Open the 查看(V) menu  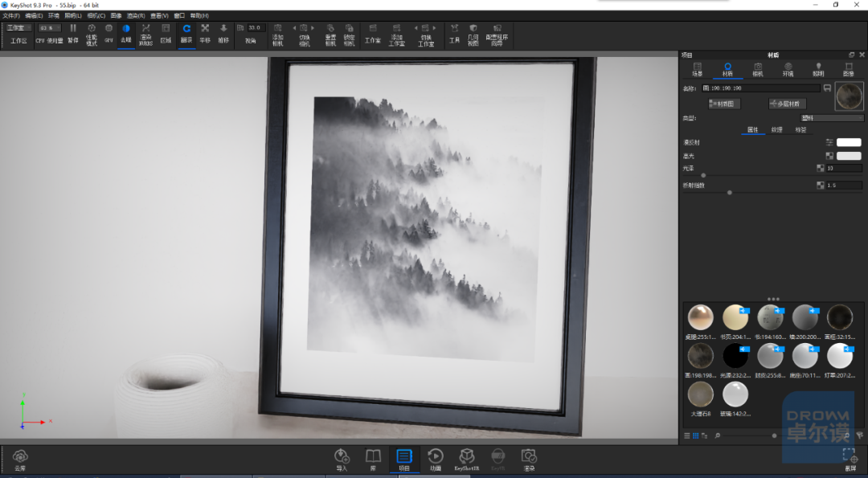click(x=159, y=15)
